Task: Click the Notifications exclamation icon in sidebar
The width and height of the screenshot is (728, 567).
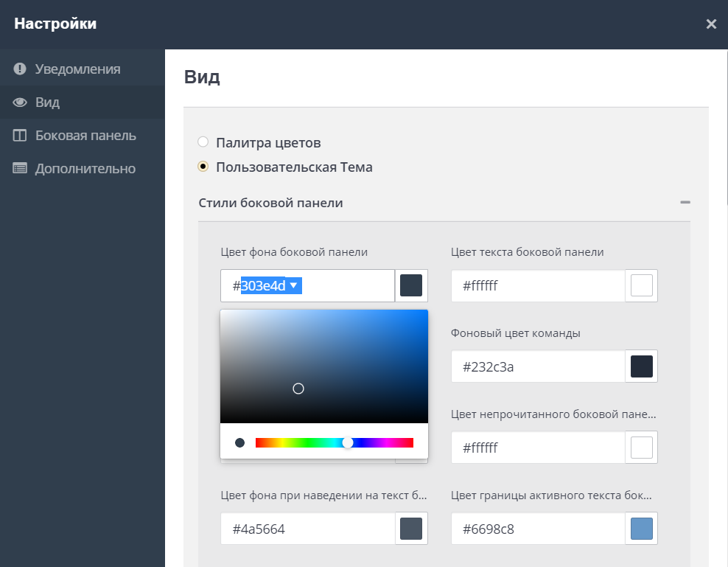Action: click(20, 69)
